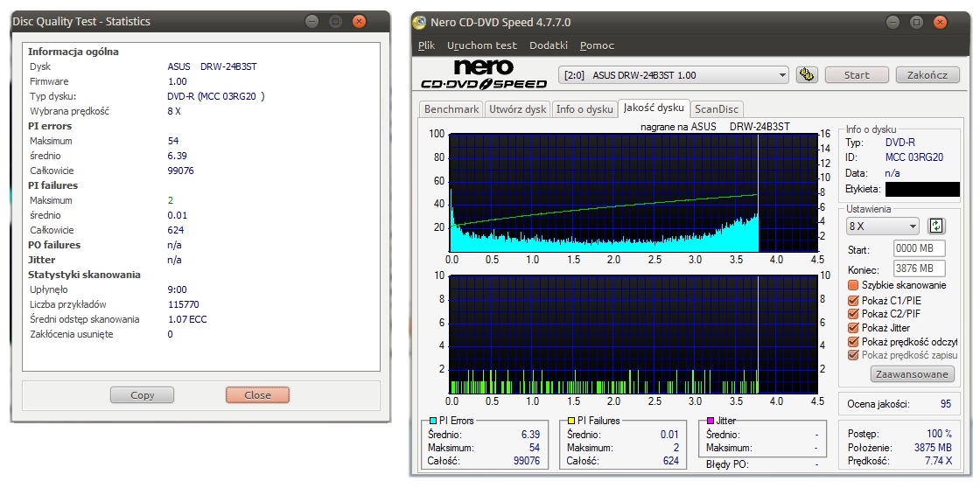Click sample count 115770

pyautogui.click(x=183, y=304)
